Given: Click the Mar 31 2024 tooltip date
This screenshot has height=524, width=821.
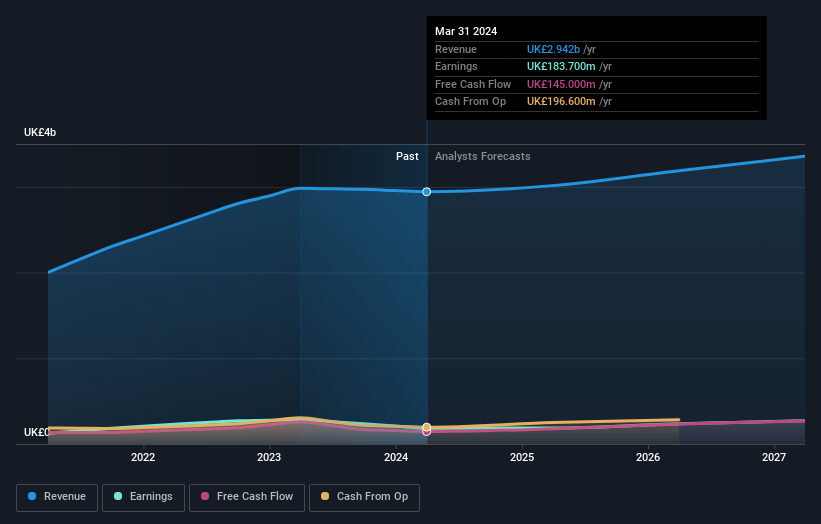Looking at the screenshot, I should 466,31.
